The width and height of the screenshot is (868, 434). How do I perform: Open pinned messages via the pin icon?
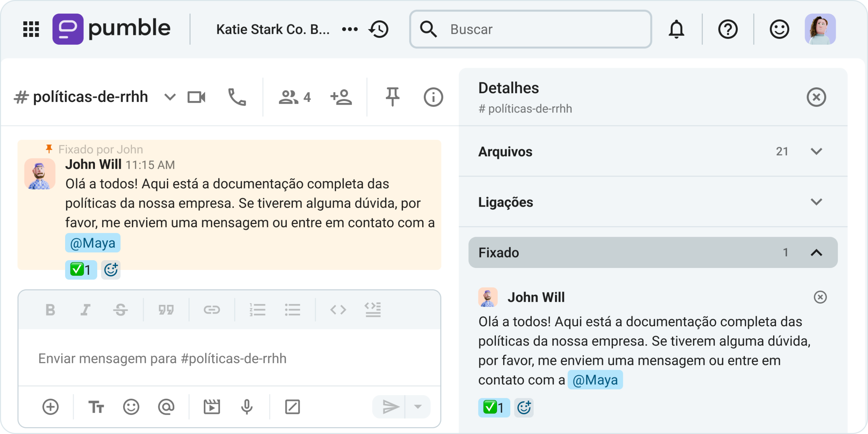392,97
